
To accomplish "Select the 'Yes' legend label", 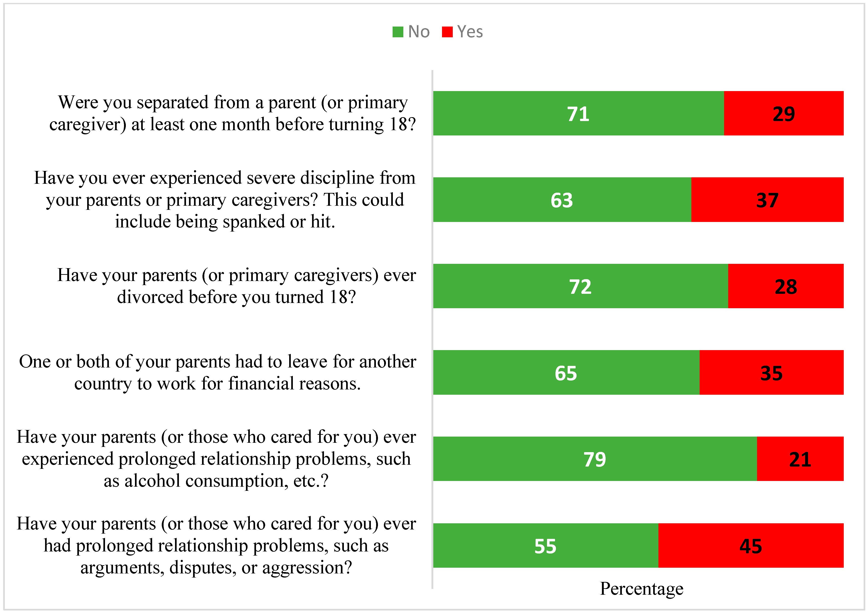I will (470, 32).
